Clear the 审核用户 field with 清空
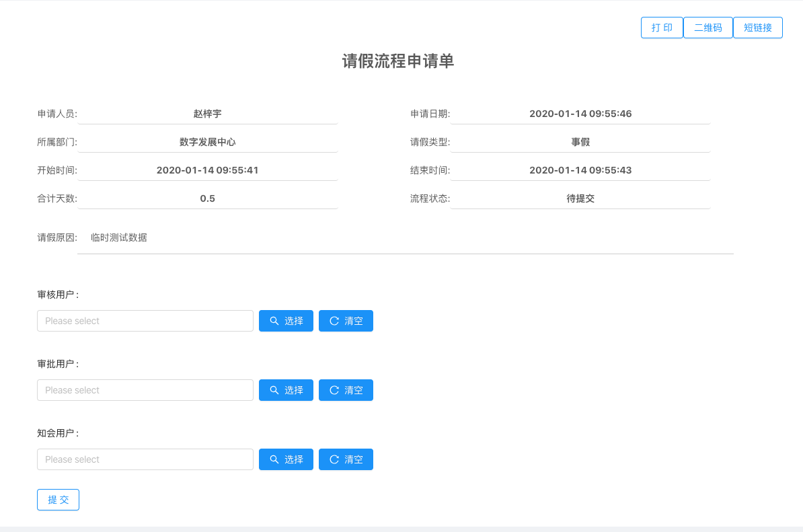The image size is (803, 532). click(346, 321)
